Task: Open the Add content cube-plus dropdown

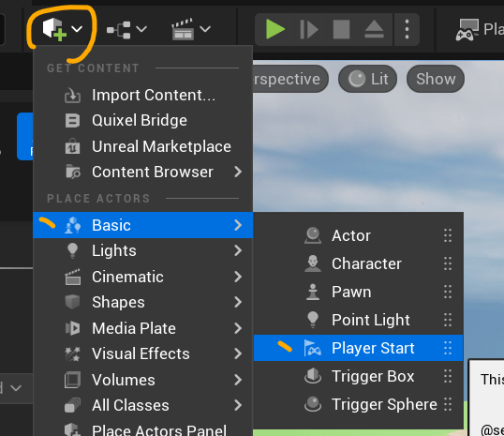Action: coord(63,29)
